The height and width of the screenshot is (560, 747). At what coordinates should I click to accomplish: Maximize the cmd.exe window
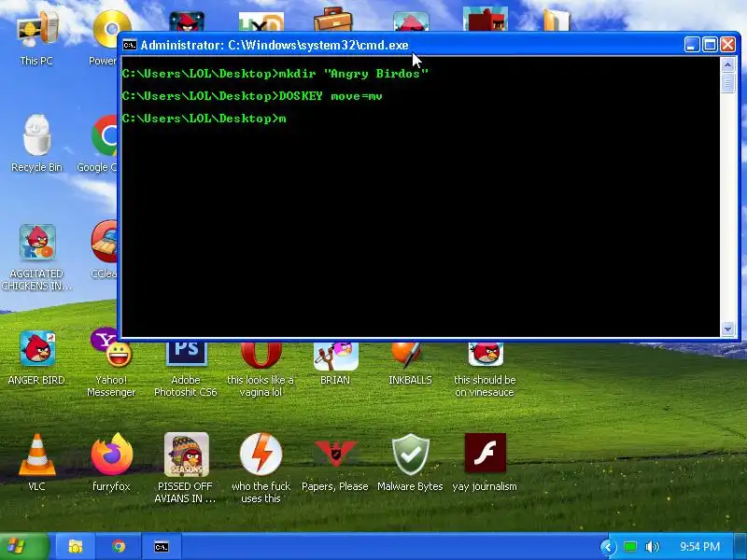(710, 45)
